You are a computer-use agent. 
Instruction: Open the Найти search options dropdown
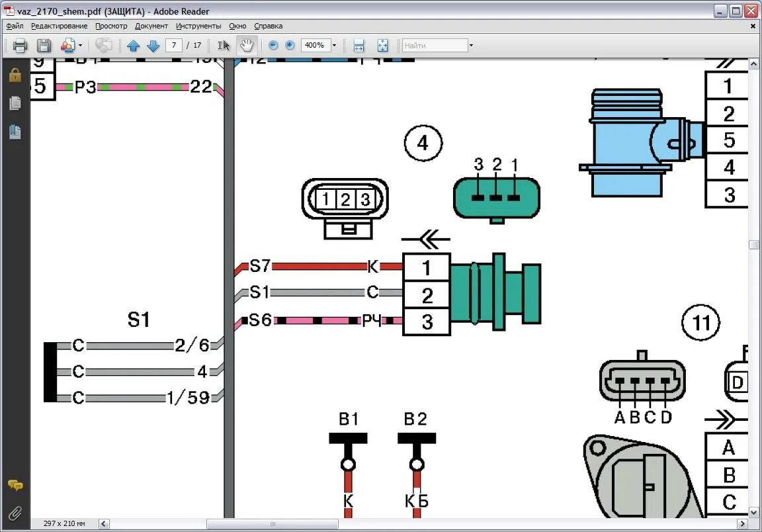click(471, 46)
